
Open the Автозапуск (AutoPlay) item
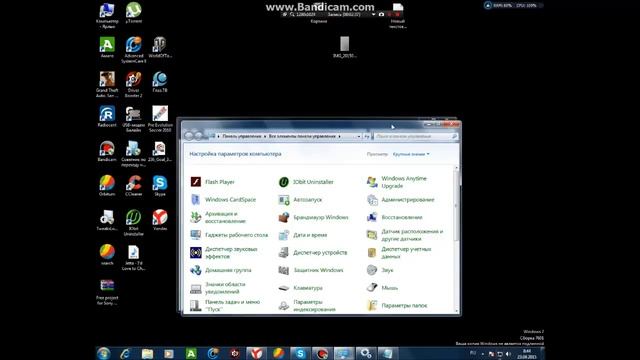[x=300, y=200]
